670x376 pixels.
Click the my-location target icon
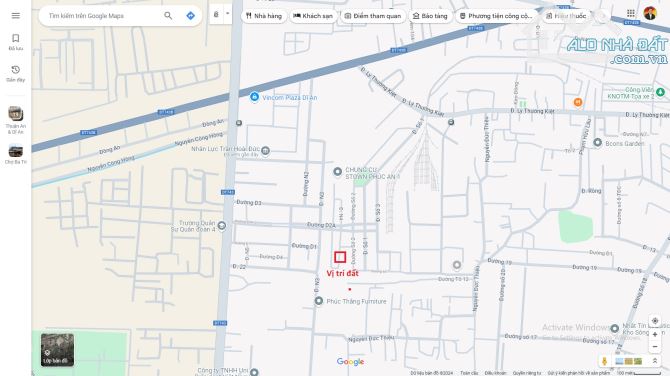pos(655,321)
